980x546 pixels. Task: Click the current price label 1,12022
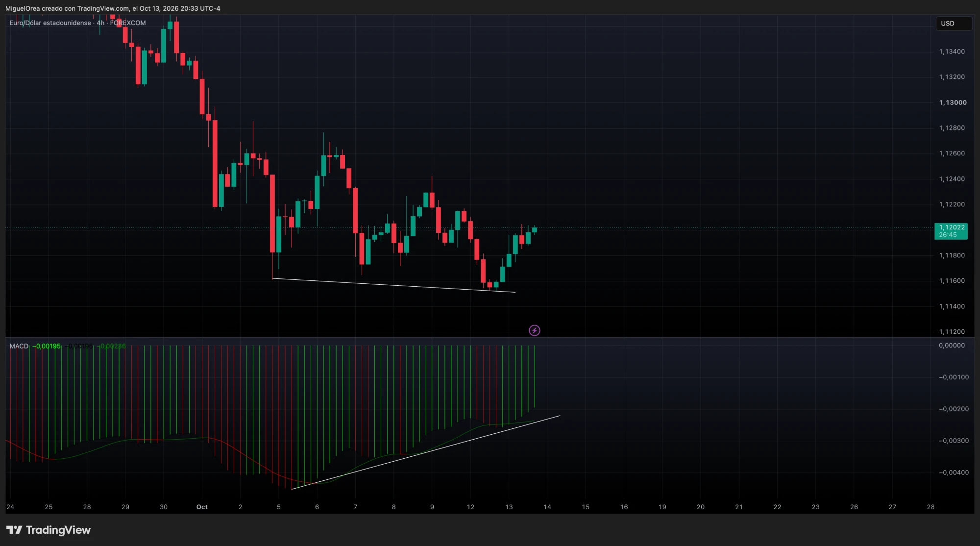coord(952,227)
